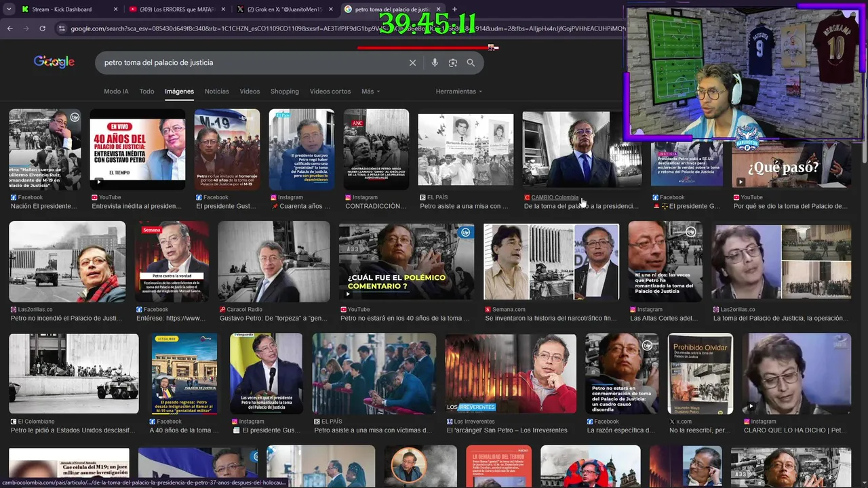Close the YouTube Los ERRORES tab
Screen dimensions: 868x488
pos(222,9)
